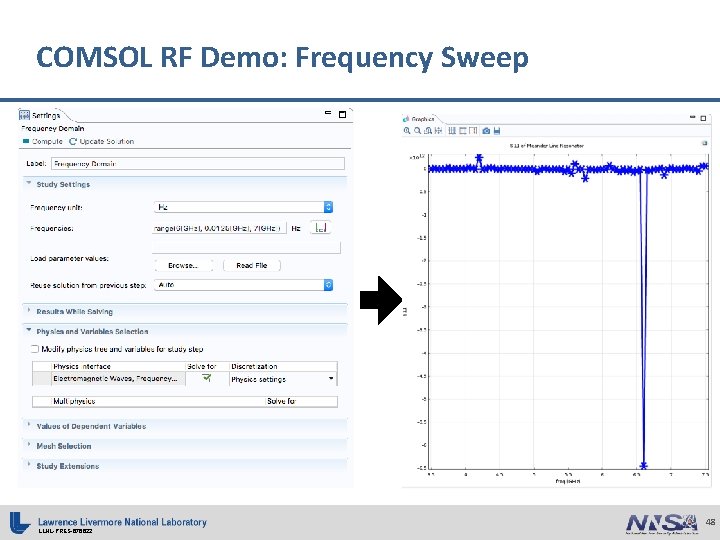The image size is (720, 540).
Task: Expand Results While Solving section
Action: tap(29, 311)
